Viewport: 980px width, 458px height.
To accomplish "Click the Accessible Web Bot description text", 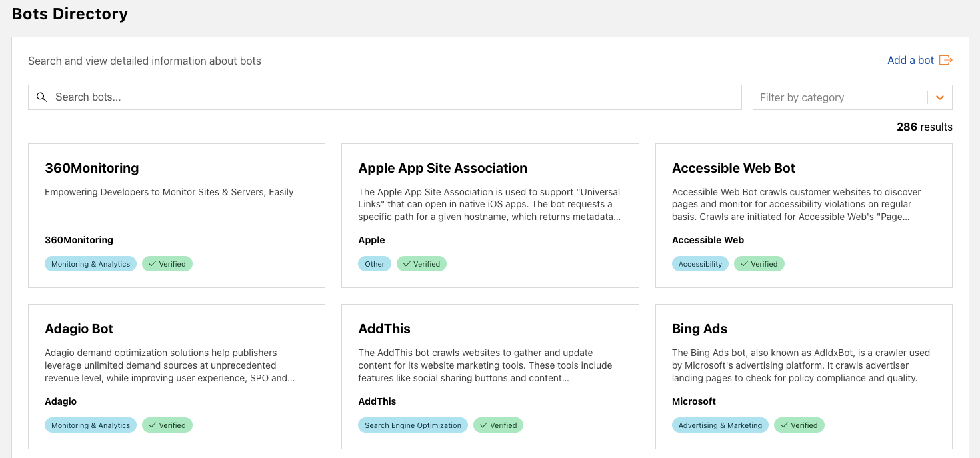I will (797, 204).
